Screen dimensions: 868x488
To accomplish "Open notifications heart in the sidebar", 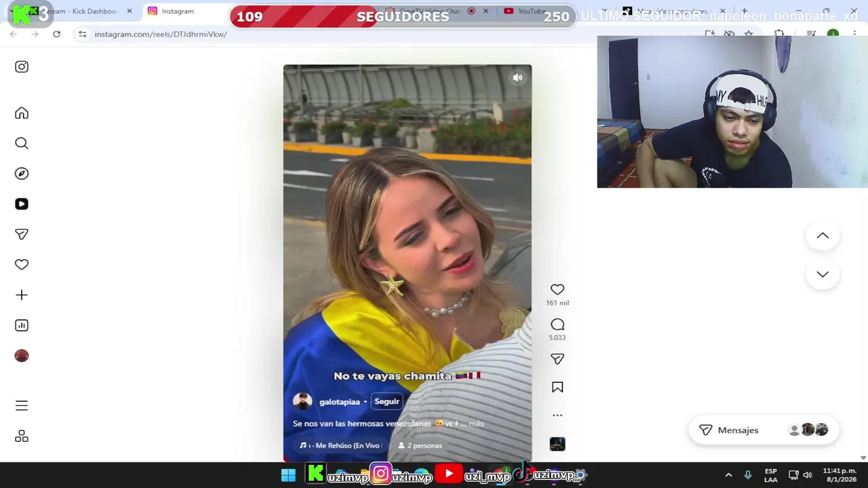I will (x=22, y=265).
